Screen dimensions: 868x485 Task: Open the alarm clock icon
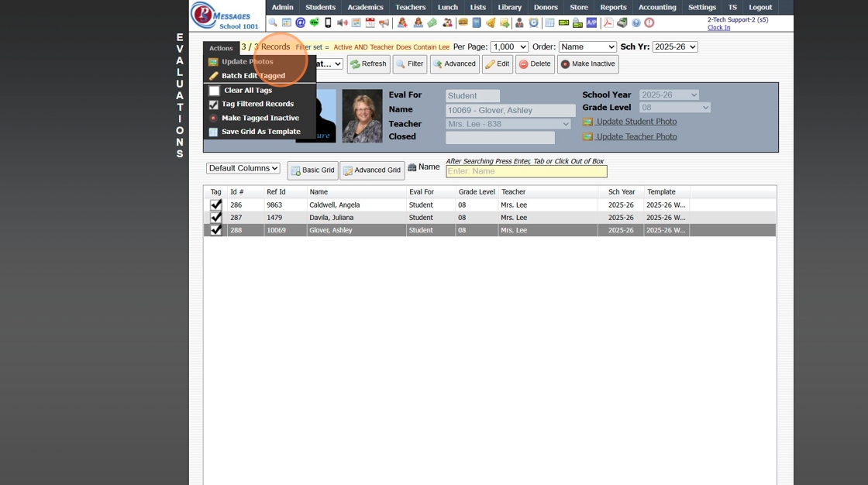tap(533, 22)
